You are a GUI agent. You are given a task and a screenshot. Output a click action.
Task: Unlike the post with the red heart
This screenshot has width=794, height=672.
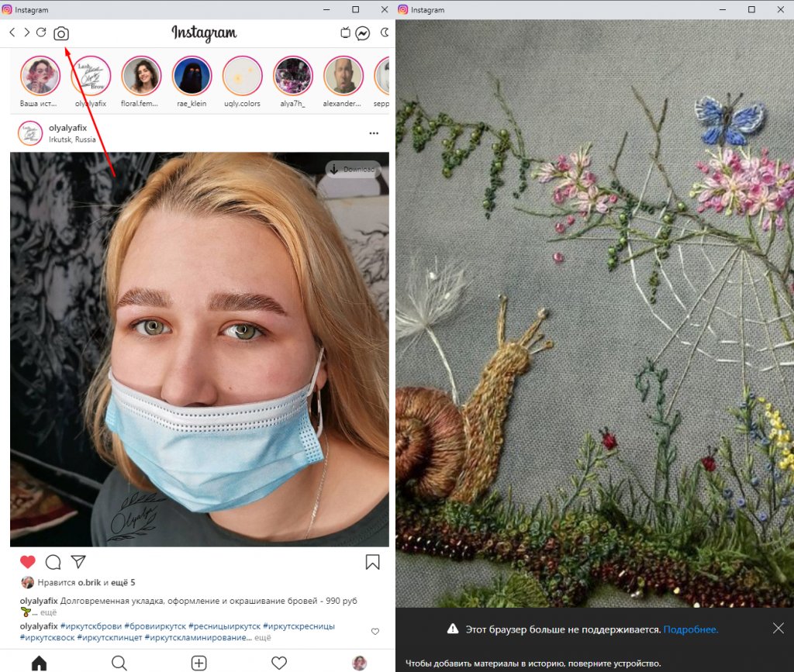(x=28, y=562)
